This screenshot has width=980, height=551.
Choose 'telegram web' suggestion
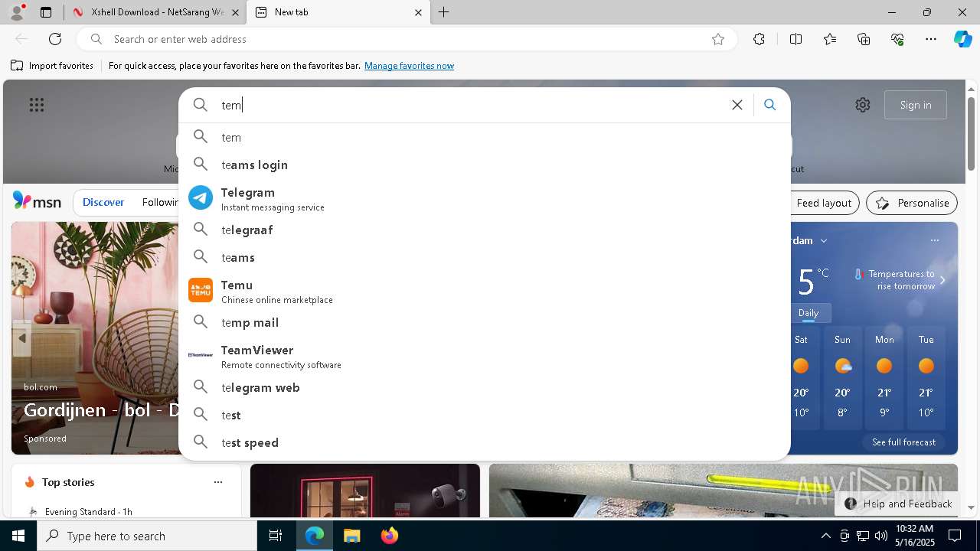tap(484, 387)
